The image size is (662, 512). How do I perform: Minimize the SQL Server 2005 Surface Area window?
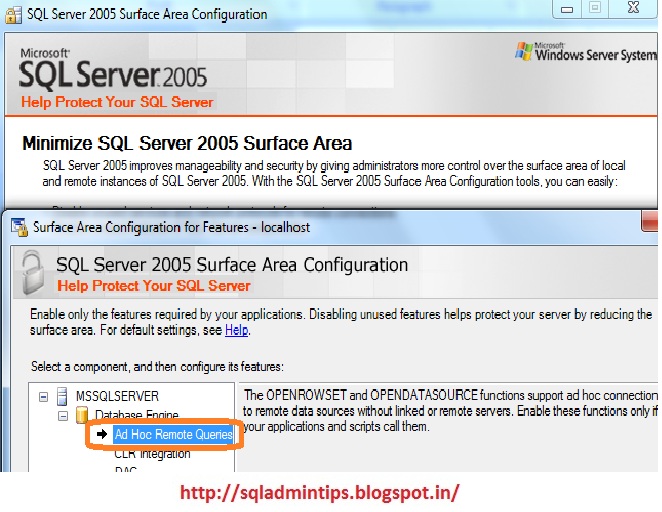(567, 8)
